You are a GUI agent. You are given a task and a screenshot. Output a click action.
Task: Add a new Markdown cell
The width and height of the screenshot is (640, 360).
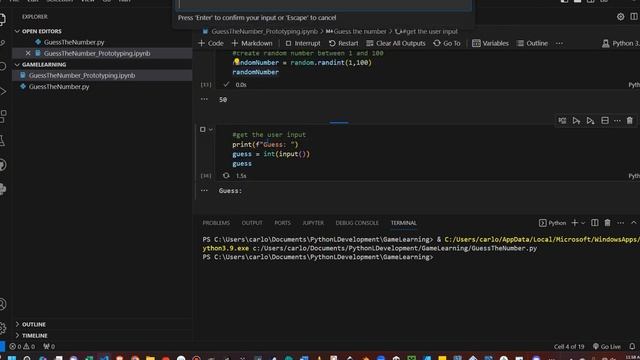coord(252,43)
